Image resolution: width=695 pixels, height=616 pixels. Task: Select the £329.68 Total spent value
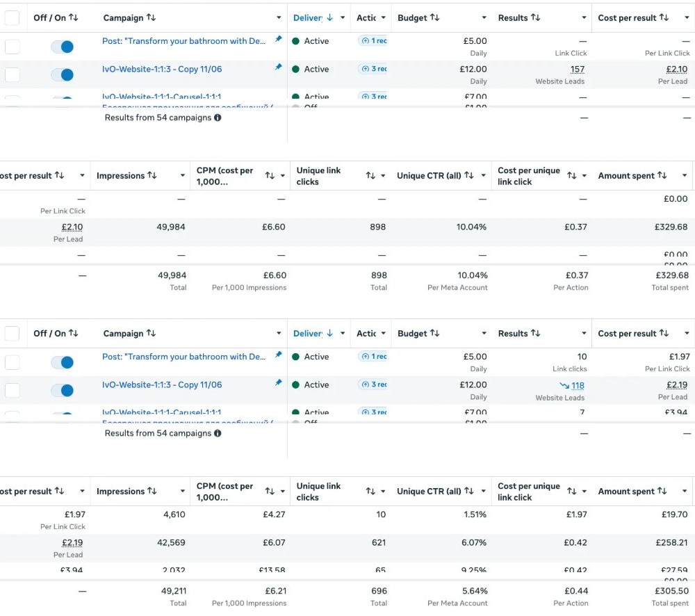[672, 275]
